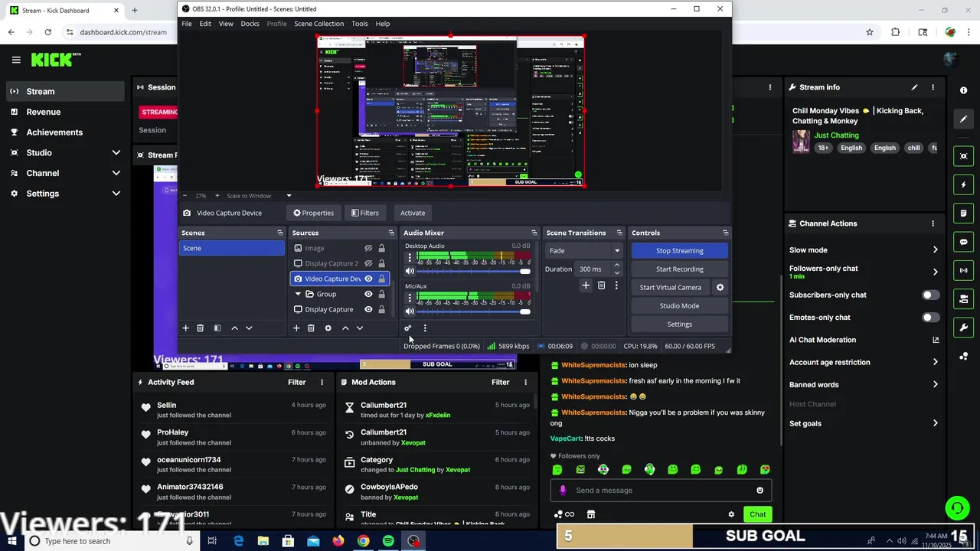Click Studio Mode button
The width and height of the screenshot is (980, 551).
tap(679, 305)
